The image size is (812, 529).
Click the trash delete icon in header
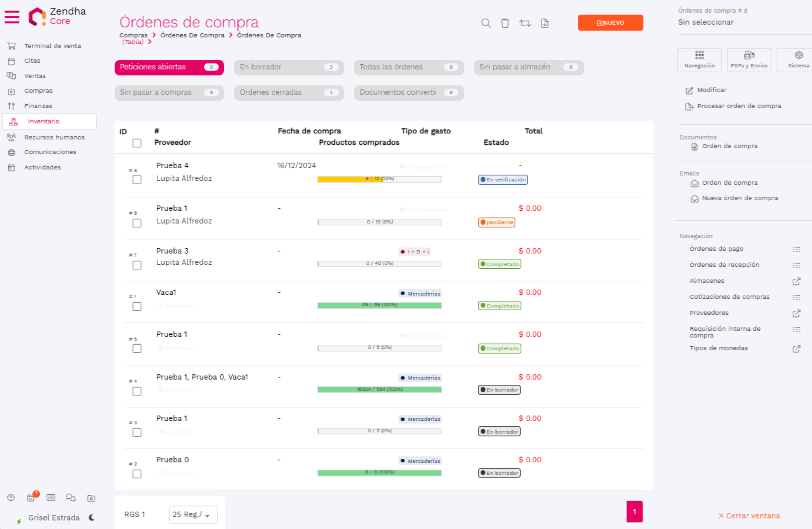pos(505,23)
